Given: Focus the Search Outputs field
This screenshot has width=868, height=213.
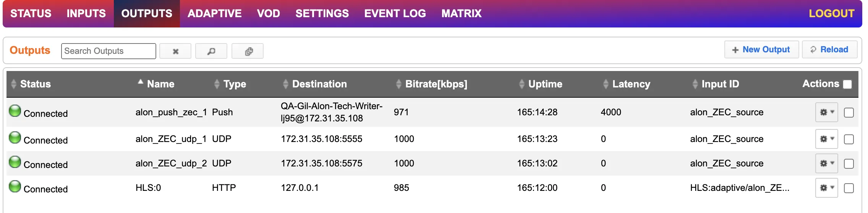Looking at the screenshot, I should [108, 51].
